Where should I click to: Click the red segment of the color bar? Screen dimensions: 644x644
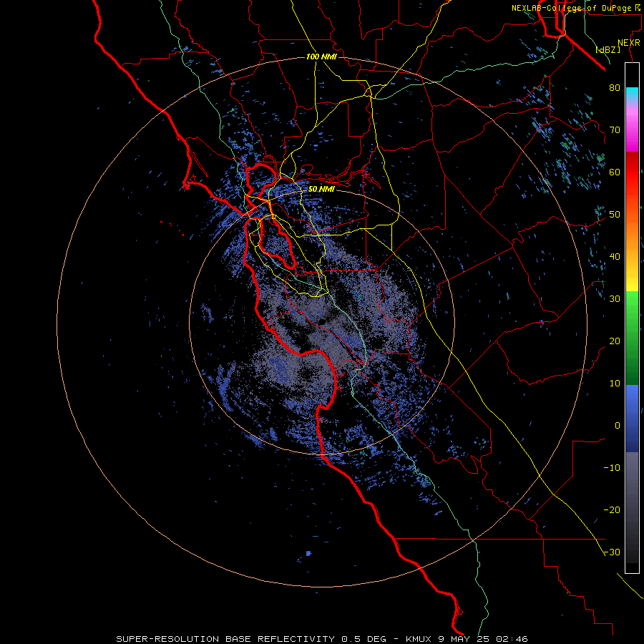[632, 172]
